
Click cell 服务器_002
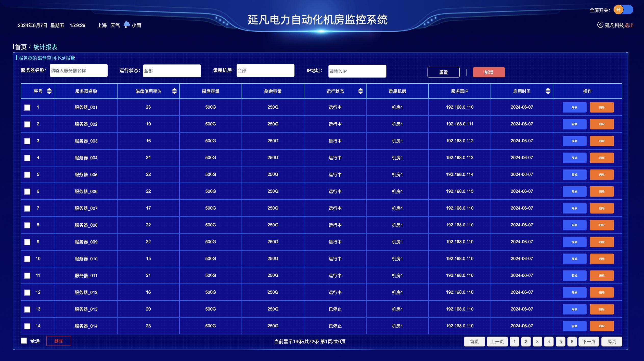(86, 124)
